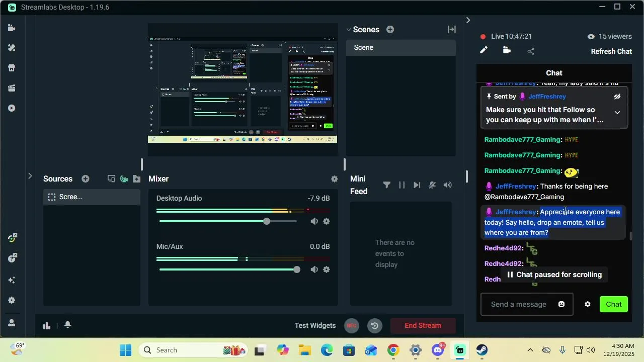Open the Help external link icon

[x=13, y=258]
